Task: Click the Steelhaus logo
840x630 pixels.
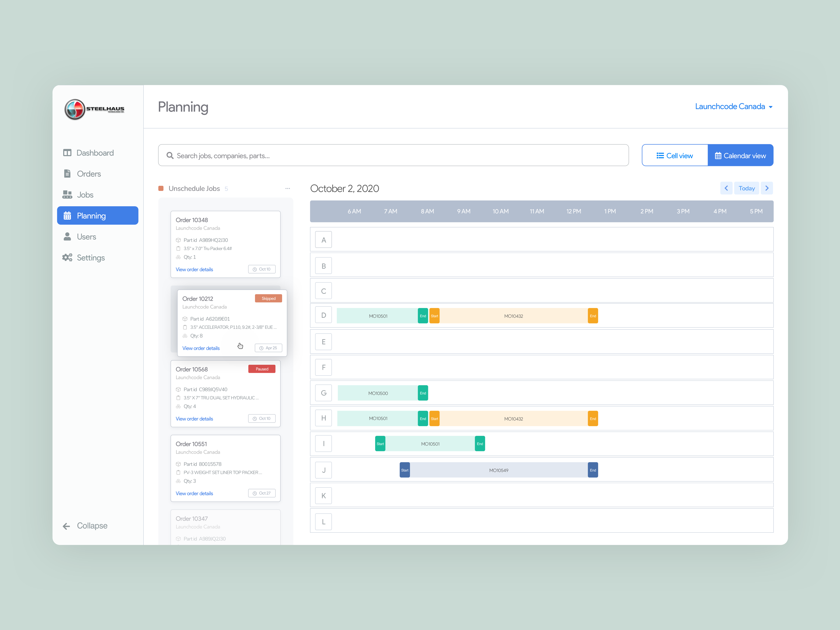Action: click(x=94, y=109)
